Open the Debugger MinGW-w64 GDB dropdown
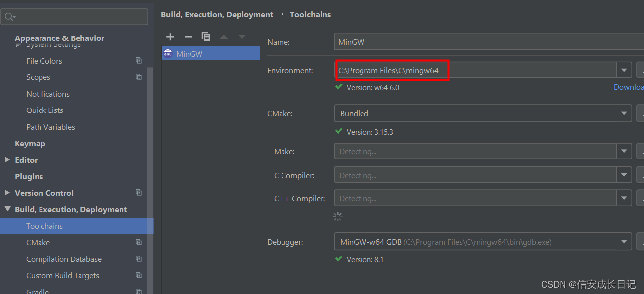This screenshot has height=294, width=644. click(x=483, y=242)
